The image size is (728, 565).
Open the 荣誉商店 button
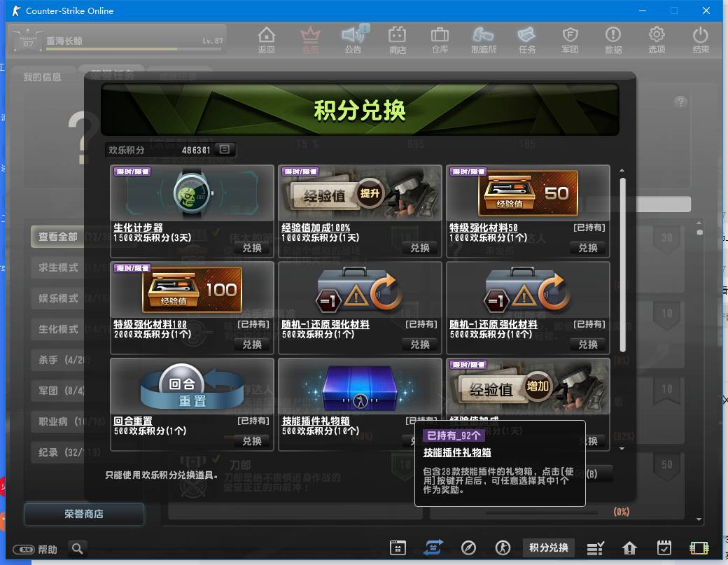coord(84,514)
